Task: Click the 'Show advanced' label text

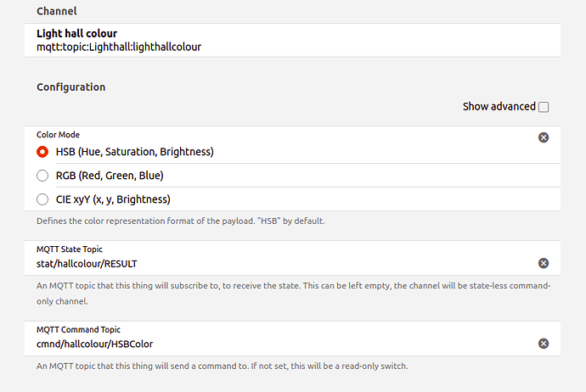Action: (x=499, y=107)
